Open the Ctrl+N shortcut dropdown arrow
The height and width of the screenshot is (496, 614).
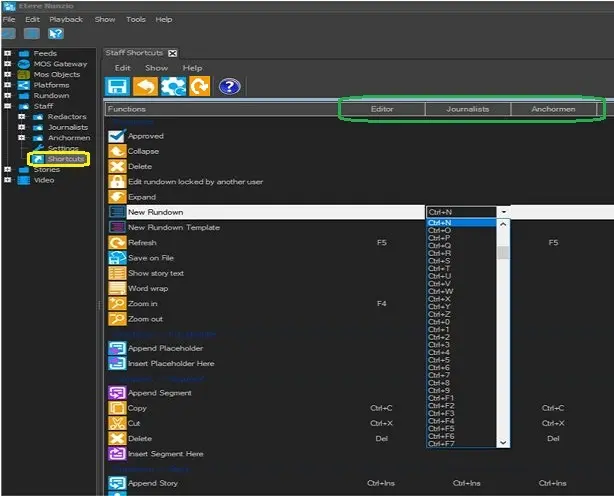coord(503,213)
